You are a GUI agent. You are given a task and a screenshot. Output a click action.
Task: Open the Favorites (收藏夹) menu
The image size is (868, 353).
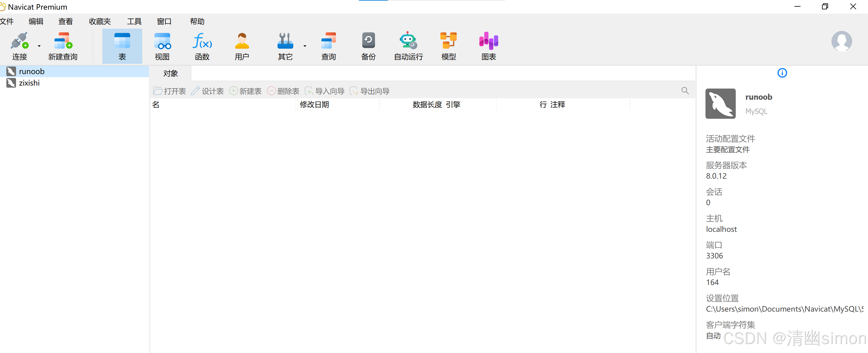(100, 21)
